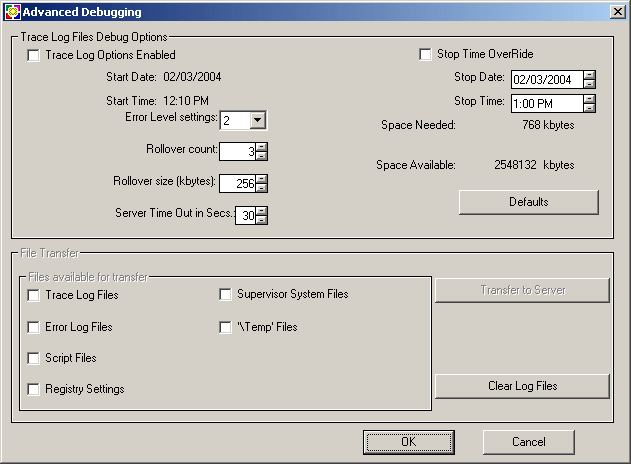Click Stop Date down spinner arrow
The height and width of the screenshot is (464, 631).
pos(590,84)
